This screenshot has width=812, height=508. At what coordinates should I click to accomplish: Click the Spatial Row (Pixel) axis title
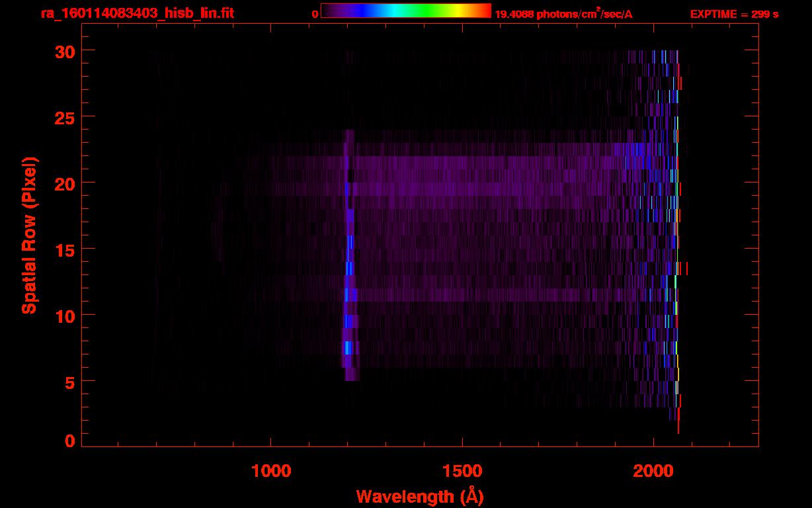pyautogui.click(x=29, y=235)
